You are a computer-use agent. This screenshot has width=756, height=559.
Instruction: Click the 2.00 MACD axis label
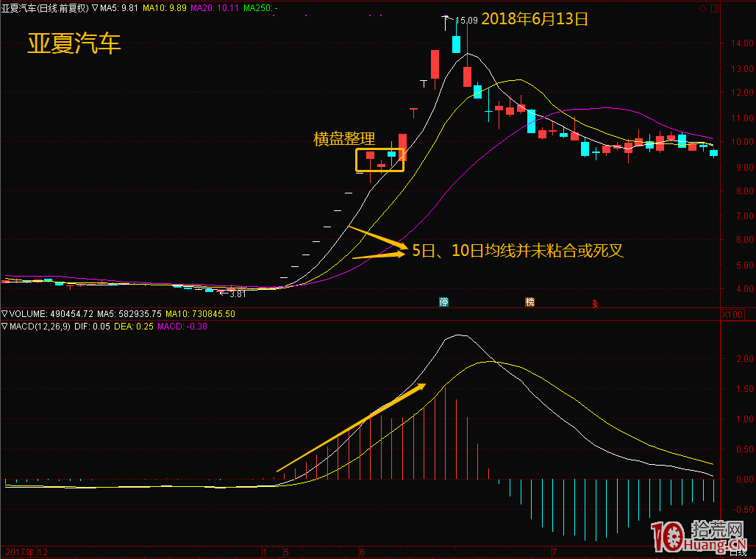point(745,359)
